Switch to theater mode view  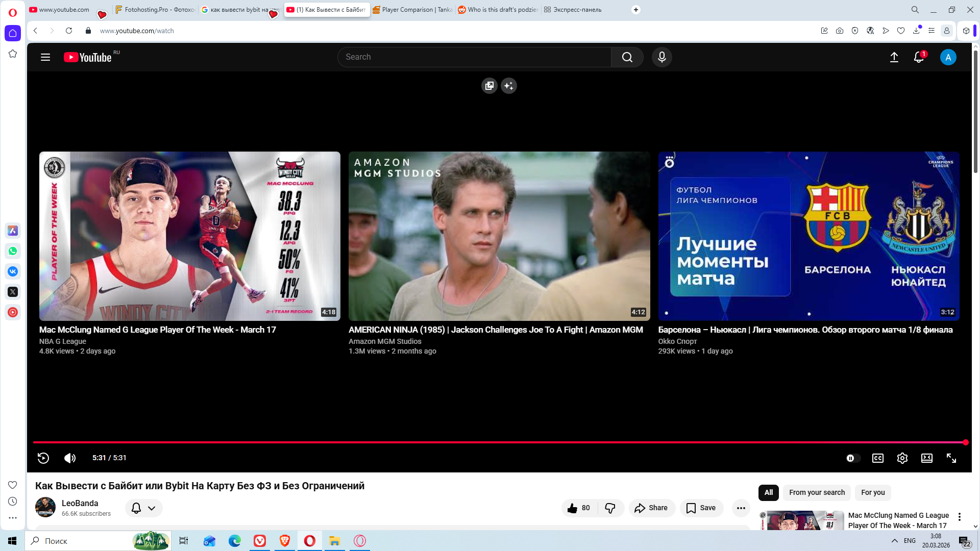926,458
